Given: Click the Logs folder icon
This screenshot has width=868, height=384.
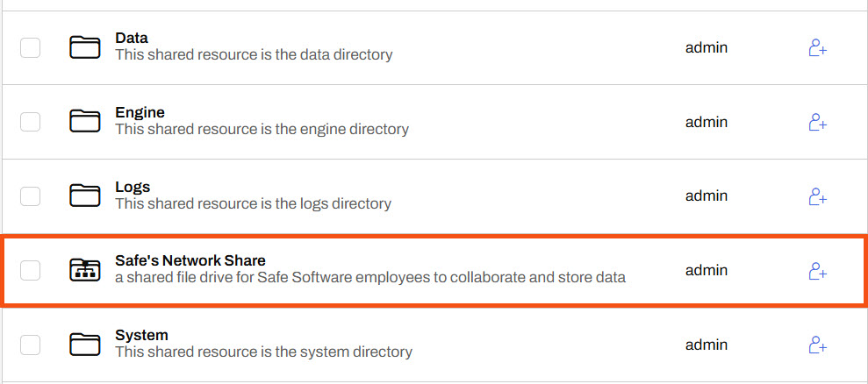Looking at the screenshot, I should [85, 196].
